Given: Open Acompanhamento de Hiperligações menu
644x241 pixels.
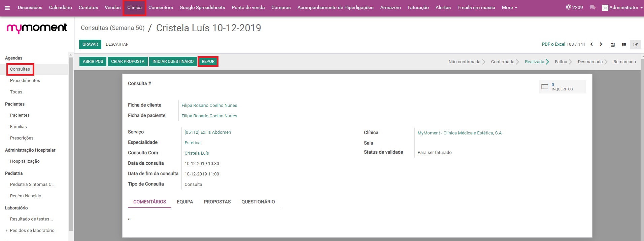Looking at the screenshot, I should coord(335,7).
